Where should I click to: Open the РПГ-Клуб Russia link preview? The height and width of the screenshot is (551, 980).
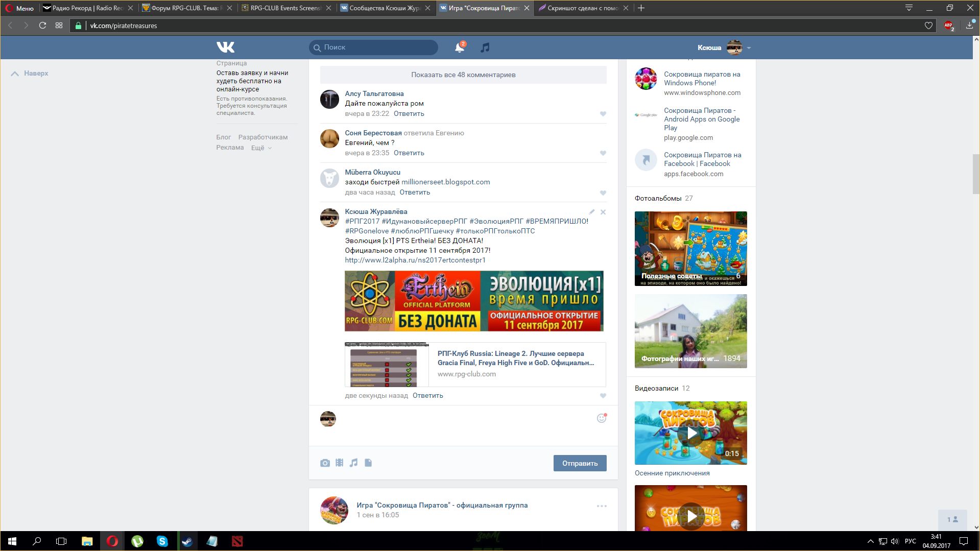475,365
